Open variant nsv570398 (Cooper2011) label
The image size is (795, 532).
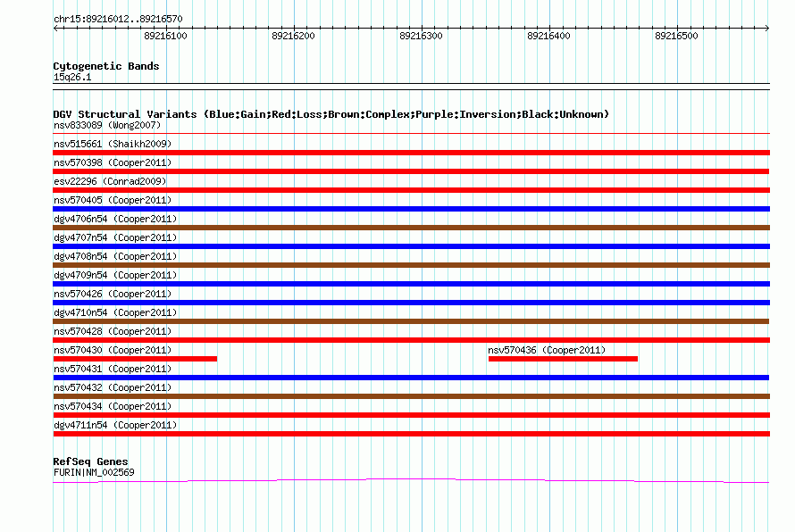point(113,162)
